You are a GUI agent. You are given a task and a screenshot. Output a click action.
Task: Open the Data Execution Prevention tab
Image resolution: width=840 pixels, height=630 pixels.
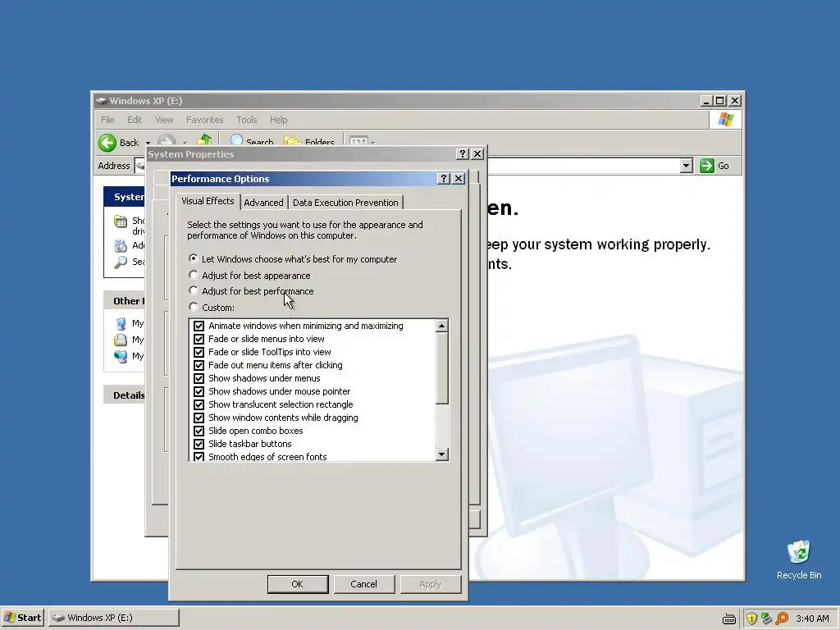pos(345,203)
